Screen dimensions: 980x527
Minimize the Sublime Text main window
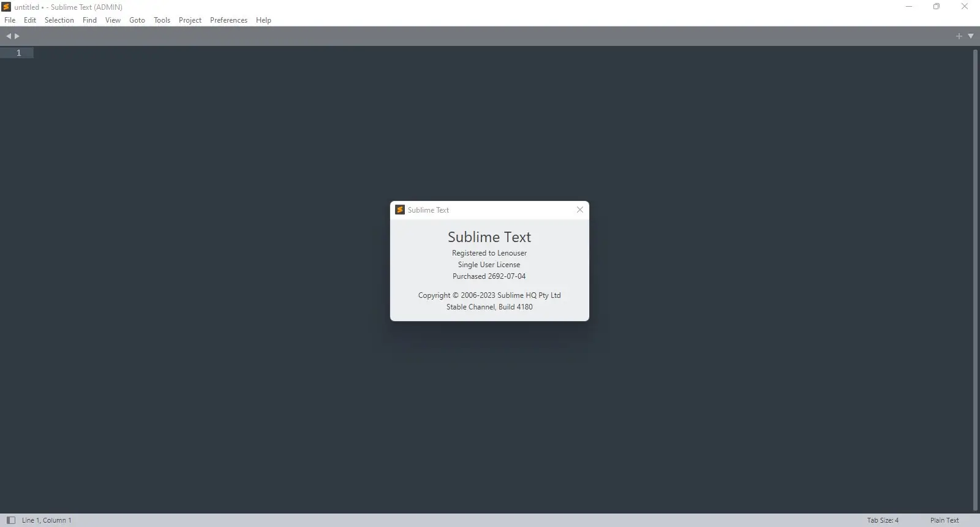[x=909, y=7]
